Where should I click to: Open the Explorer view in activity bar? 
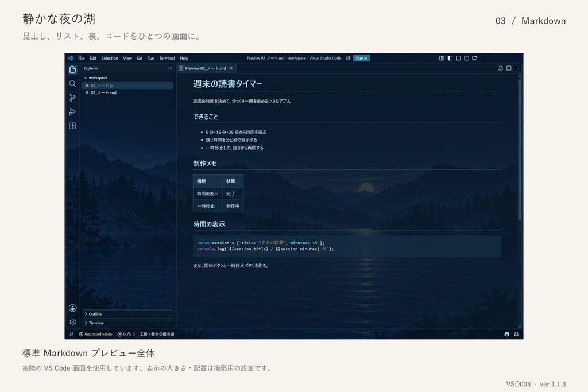[73, 69]
